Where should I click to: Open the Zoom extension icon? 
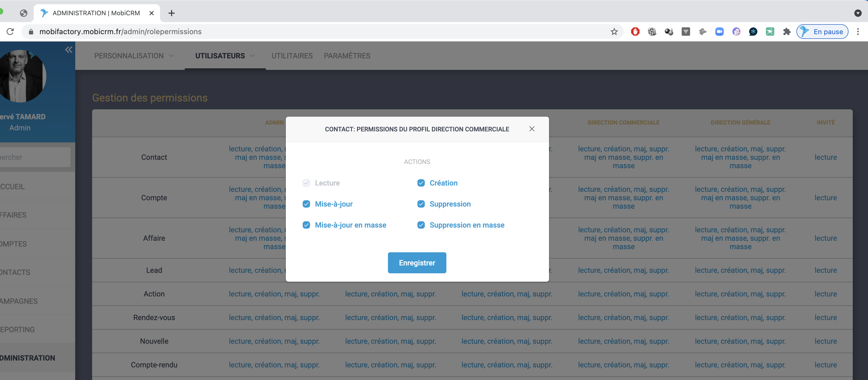click(719, 32)
